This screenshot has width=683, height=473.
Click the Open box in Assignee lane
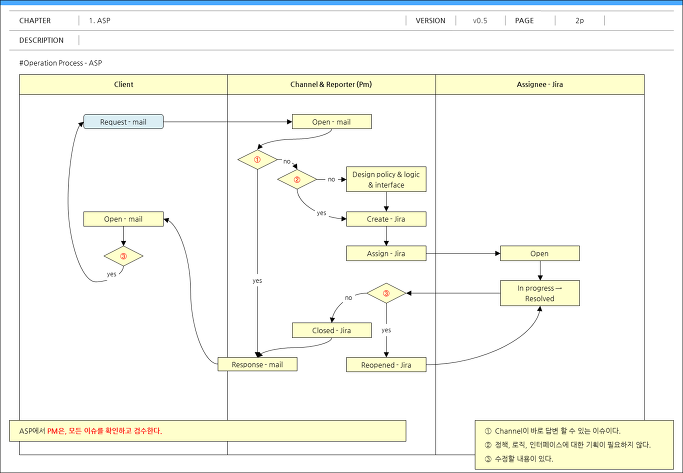pyautogui.click(x=540, y=253)
